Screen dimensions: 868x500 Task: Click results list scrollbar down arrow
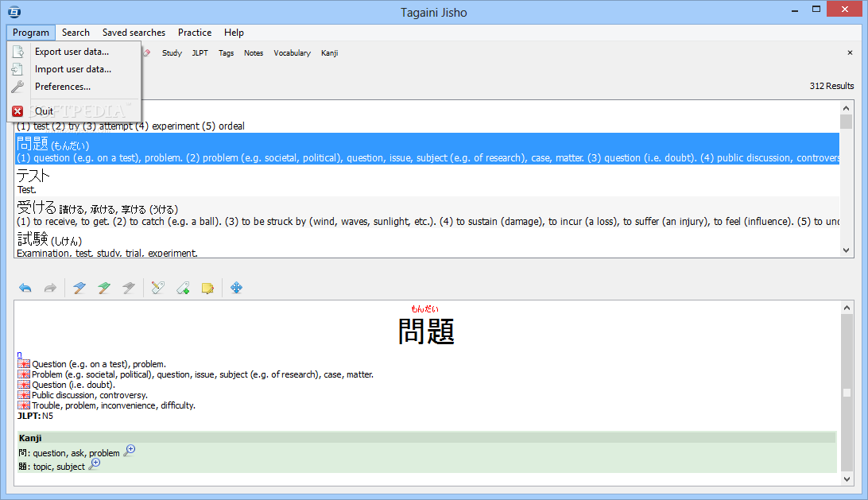[x=846, y=250]
